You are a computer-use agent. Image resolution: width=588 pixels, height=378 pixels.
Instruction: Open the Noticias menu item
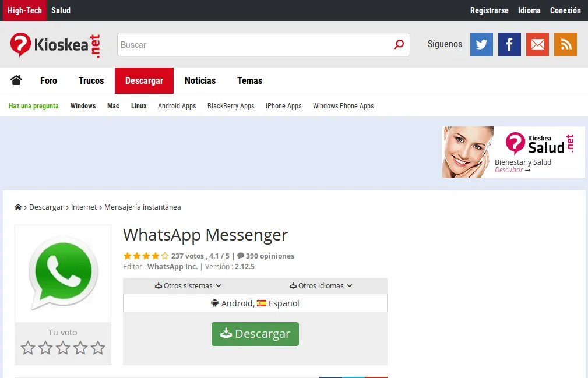[200, 80]
